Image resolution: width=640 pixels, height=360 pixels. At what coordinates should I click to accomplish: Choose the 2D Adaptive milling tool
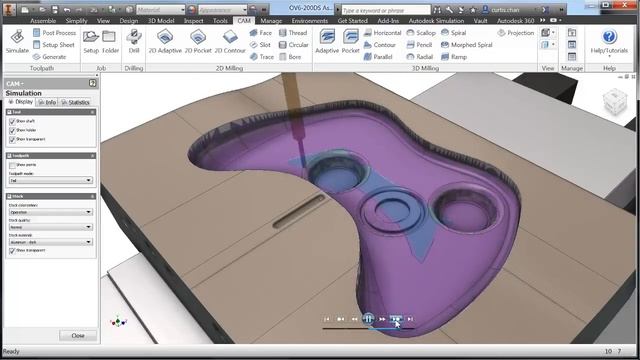pos(165,42)
